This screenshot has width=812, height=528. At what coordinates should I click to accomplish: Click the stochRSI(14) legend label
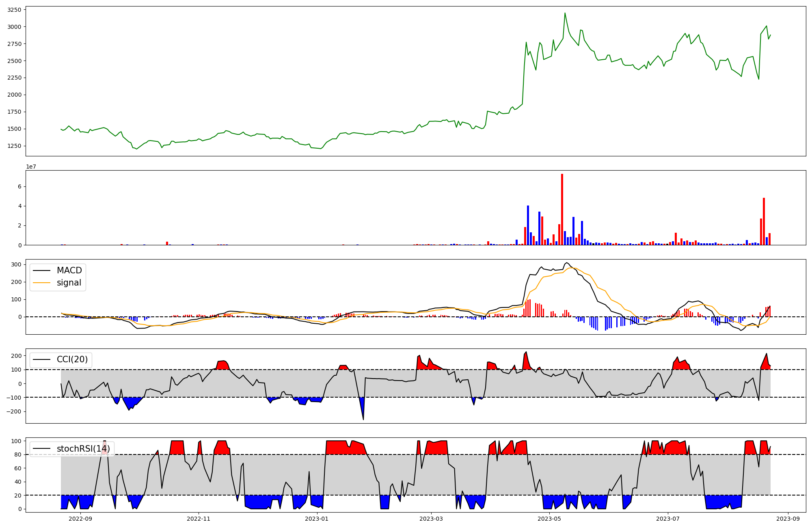pyautogui.click(x=83, y=449)
